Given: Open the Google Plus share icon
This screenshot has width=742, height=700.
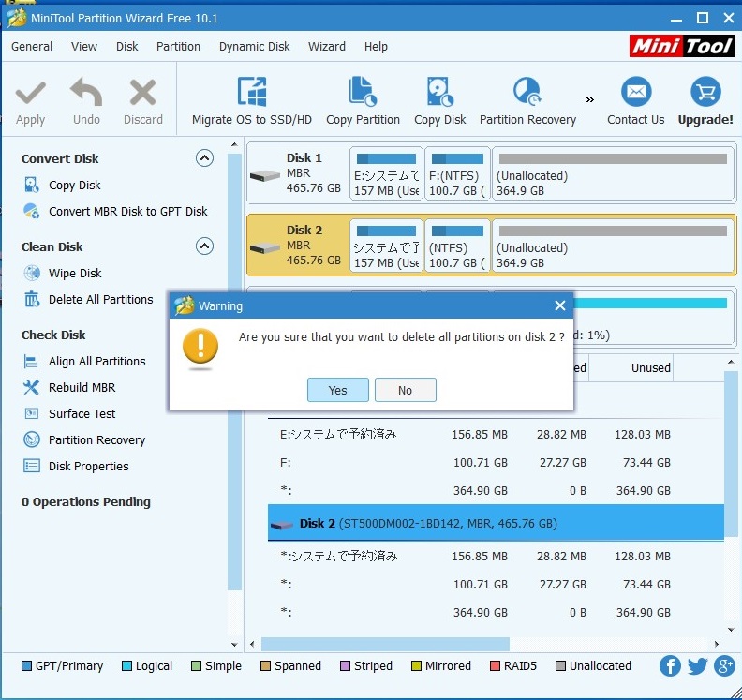Looking at the screenshot, I should [x=724, y=666].
